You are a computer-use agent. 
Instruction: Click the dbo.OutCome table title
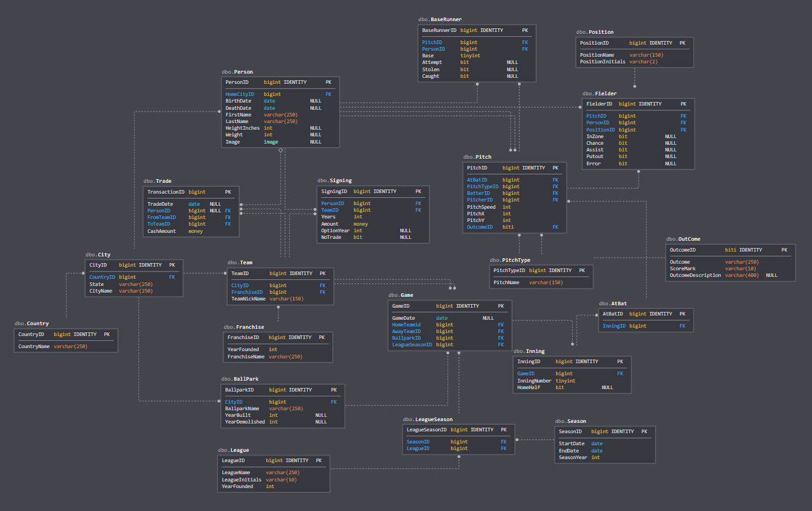point(683,239)
